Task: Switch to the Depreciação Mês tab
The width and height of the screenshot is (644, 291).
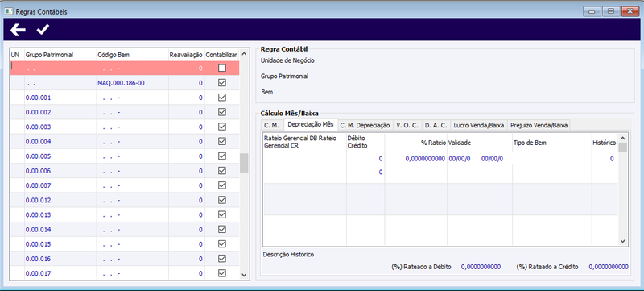Action: (x=310, y=124)
